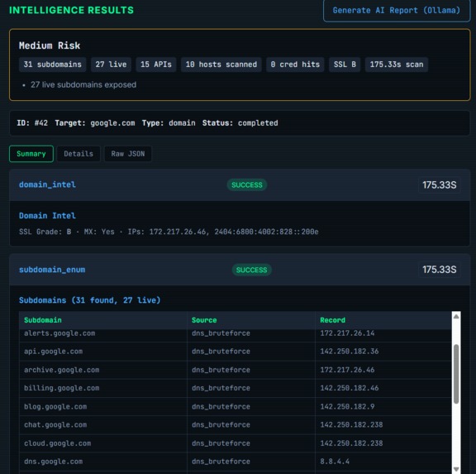The width and height of the screenshot is (476, 474).
Task: Click dns_bruteforce source for dns.google.com
Action: (221, 462)
